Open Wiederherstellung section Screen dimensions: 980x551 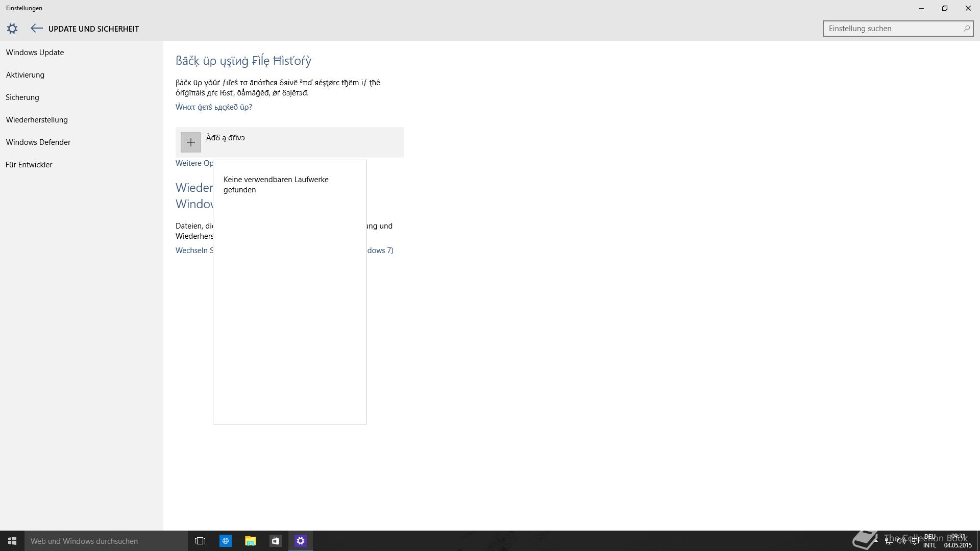tap(37, 120)
